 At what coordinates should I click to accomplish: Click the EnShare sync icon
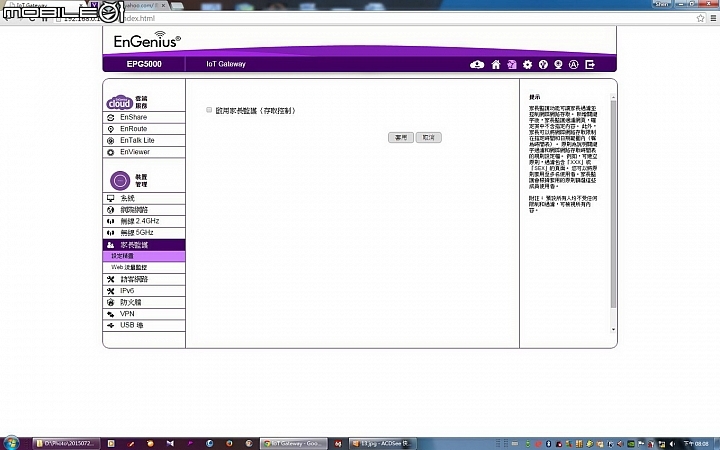click(110, 118)
